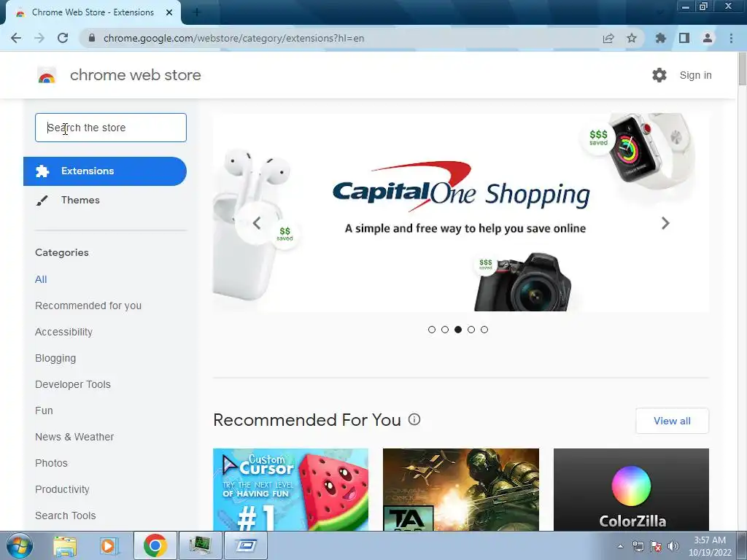747x560 pixels.
Task: Open the Fun category
Action: click(x=44, y=411)
